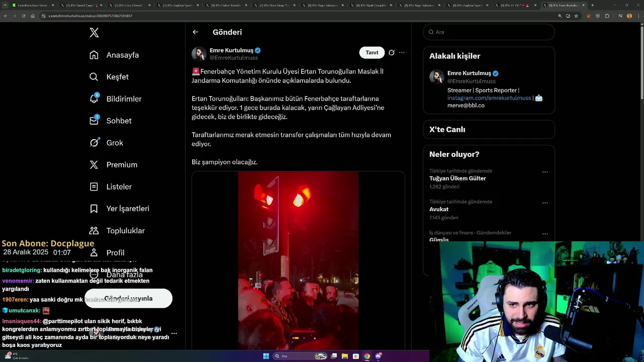The image size is (644, 362).
Task: Open the Yer İşaretleri bookmark icon
Action: click(94, 209)
